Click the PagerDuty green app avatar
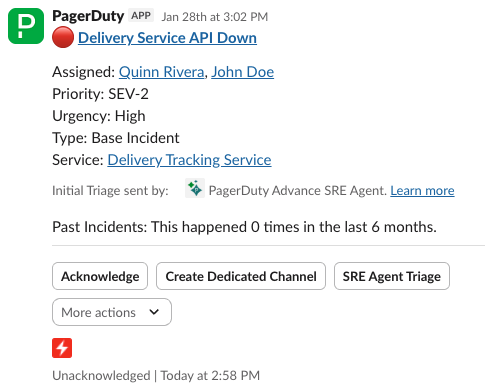Screen dimensions: 485x387 coord(26,26)
